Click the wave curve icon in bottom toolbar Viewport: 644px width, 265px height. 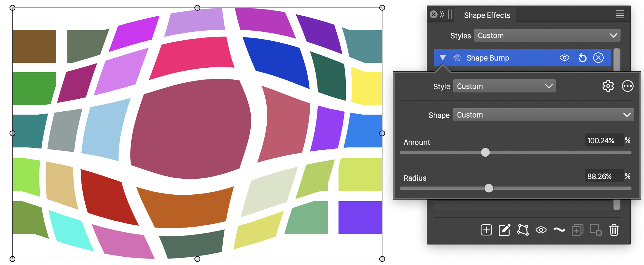click(559, 230)
